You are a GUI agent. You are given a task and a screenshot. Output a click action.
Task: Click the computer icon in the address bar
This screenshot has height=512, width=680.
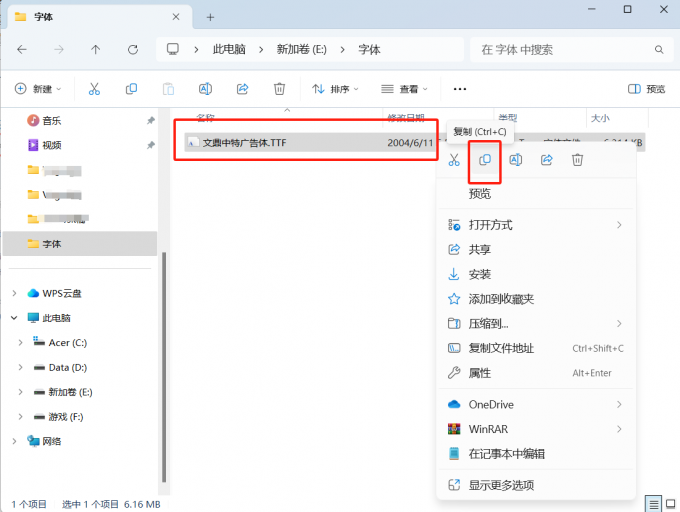173,49
